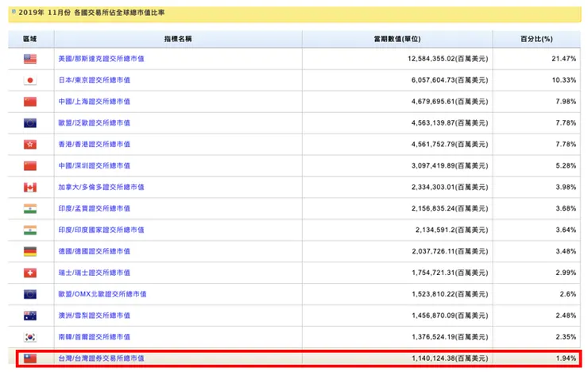Image resolution: width=588 pixels, height=372 pixels.
Task: Click the 區域 column header
Action: pos(30,39)
